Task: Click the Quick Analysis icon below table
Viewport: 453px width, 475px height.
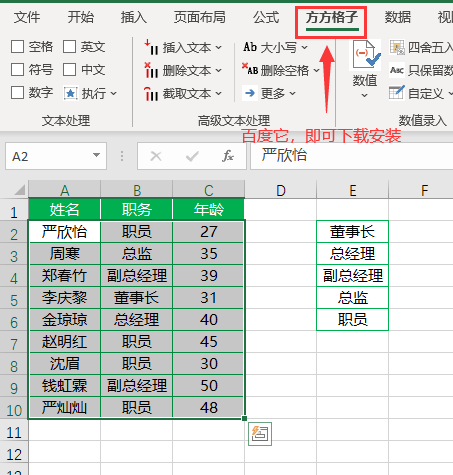Action: tap(260, 434)
